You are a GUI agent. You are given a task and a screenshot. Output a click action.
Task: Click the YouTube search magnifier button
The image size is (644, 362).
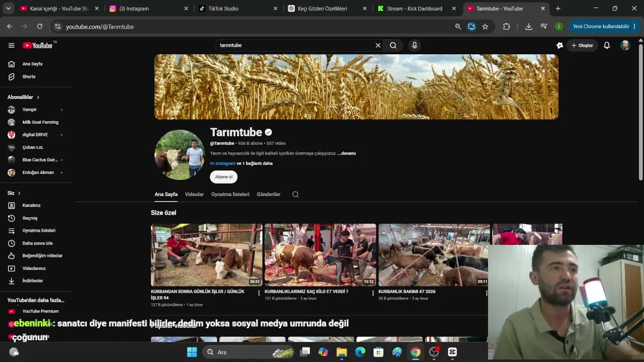pos(393,45)
